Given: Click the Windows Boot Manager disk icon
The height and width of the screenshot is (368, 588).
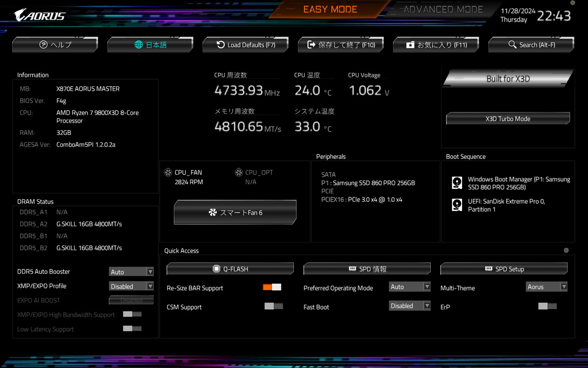Looking at the screenshot, I should [457, 183].
